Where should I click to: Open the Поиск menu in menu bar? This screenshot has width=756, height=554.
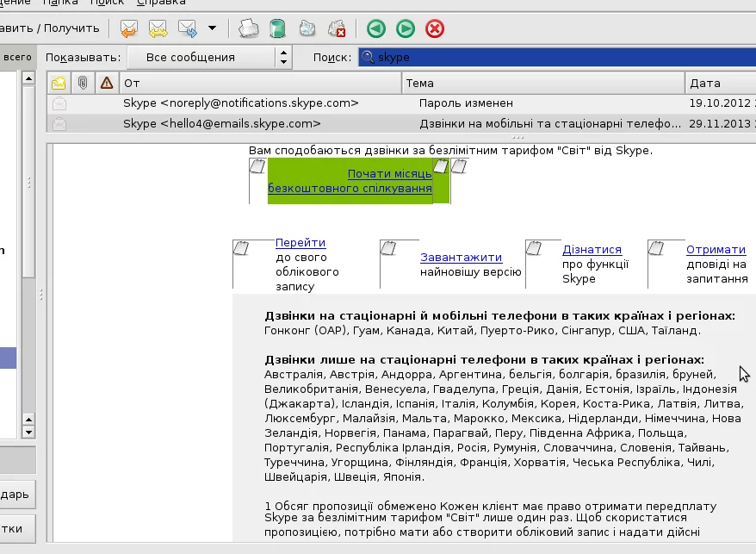(x=107, y=3)
